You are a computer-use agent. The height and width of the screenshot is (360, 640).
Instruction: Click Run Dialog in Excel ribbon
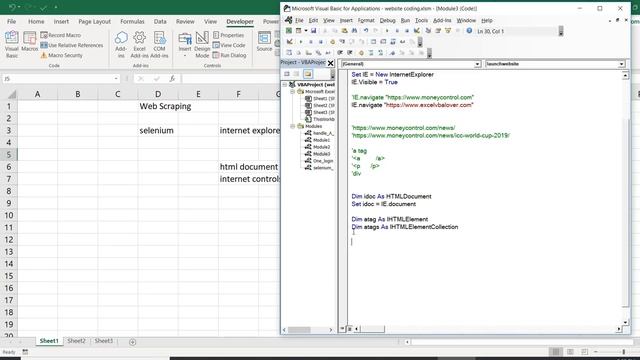[229, 55]
